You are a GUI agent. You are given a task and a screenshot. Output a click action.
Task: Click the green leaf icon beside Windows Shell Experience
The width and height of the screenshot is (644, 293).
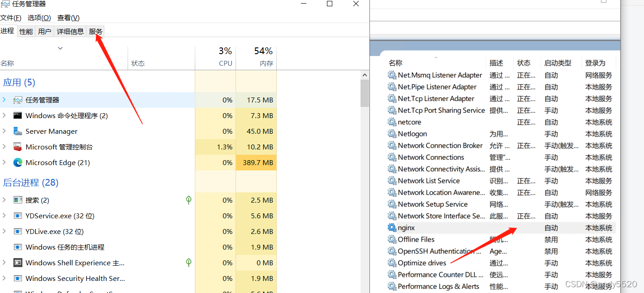click(x=189, y=263)
